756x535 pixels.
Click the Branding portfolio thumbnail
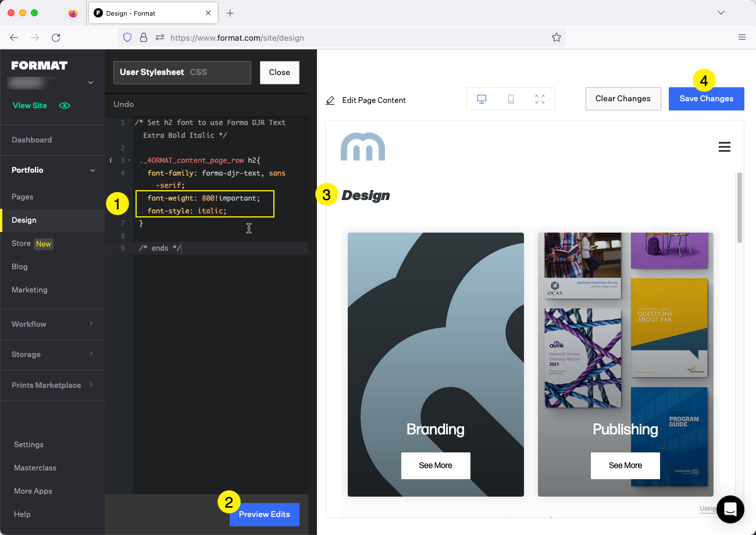436,365
